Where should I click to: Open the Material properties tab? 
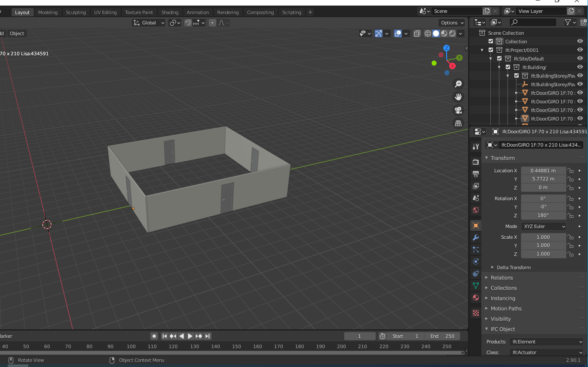tap(475, 298)
